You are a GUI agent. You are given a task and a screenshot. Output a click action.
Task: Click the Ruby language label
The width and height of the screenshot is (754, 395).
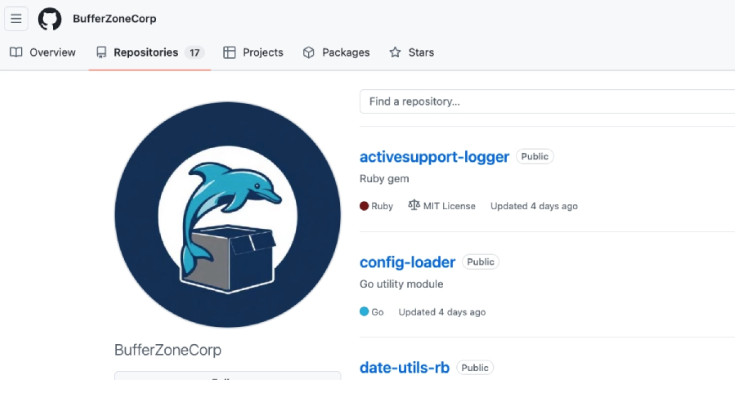click(382, 206)
